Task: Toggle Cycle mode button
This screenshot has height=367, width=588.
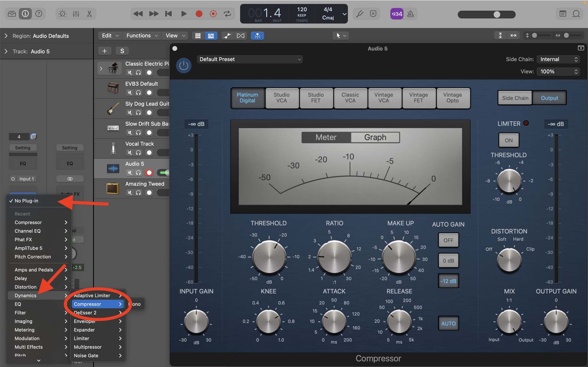Action: pos(227,14)
